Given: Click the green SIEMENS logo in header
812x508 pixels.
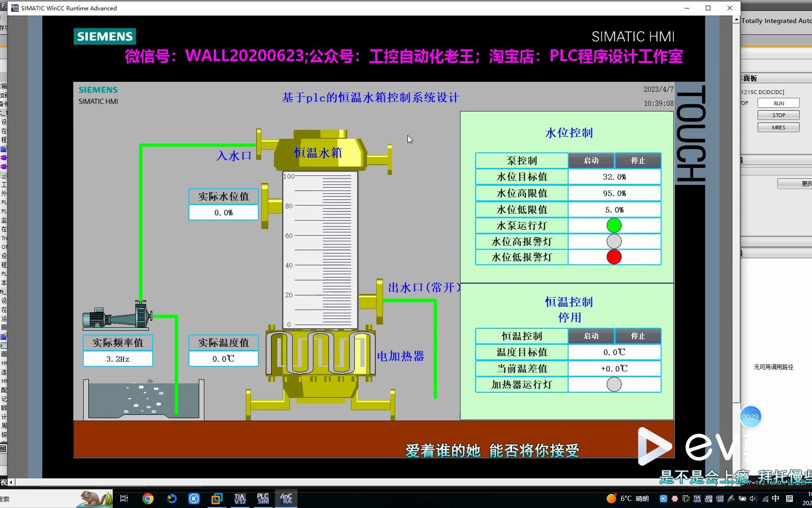Looking at the screenshot, I should [105, 36].
